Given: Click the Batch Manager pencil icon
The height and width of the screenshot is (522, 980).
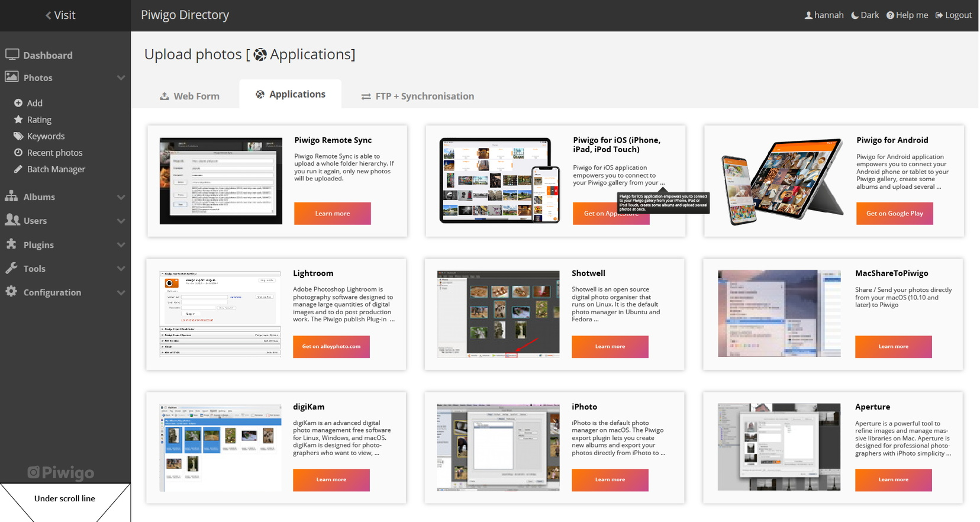Looking at the screenshot, I should point(18,169).
